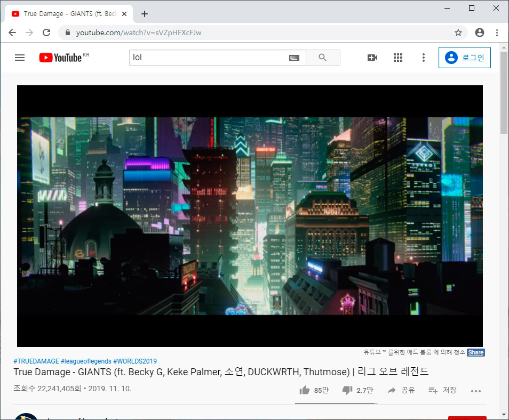The width and height of the screenshot is (509, 420).
Task: Click the page vertical scrollbar thumb
Action: (x=504, y=92)
